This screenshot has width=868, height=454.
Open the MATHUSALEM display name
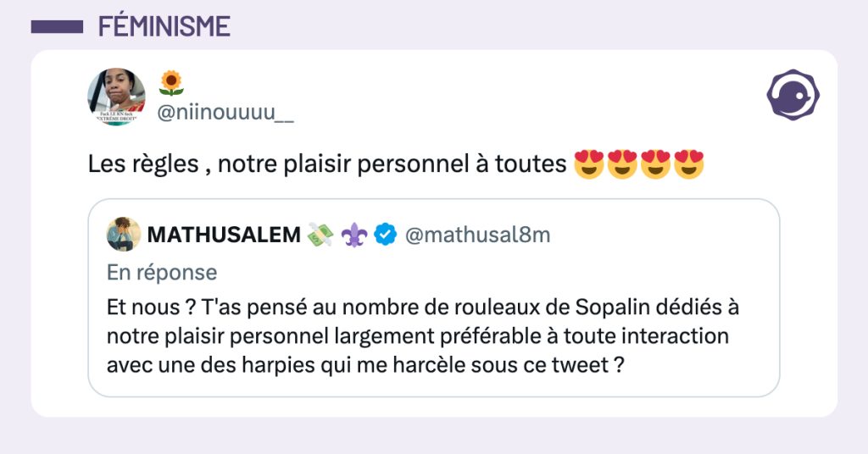pos(225,235)
